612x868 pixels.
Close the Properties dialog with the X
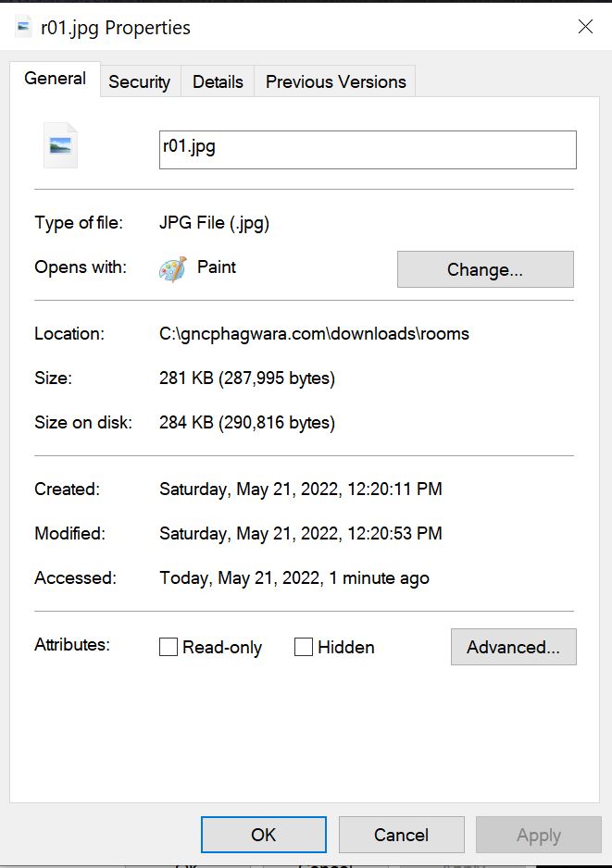pos(585,27)
